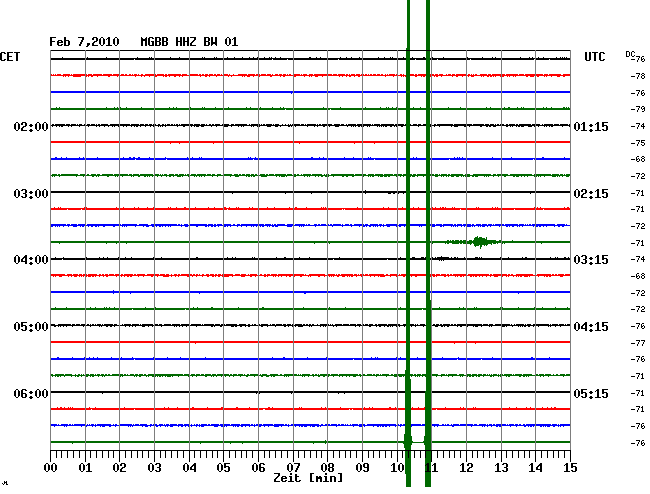The width and height of the screenshot is (650, 494).
Task: Pick the "12" minute tick label
Action: click(466, 467)
